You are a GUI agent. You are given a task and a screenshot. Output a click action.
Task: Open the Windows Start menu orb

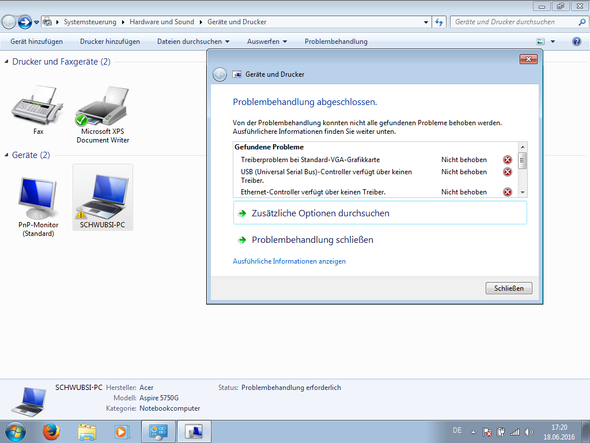[x=15, y=432]
